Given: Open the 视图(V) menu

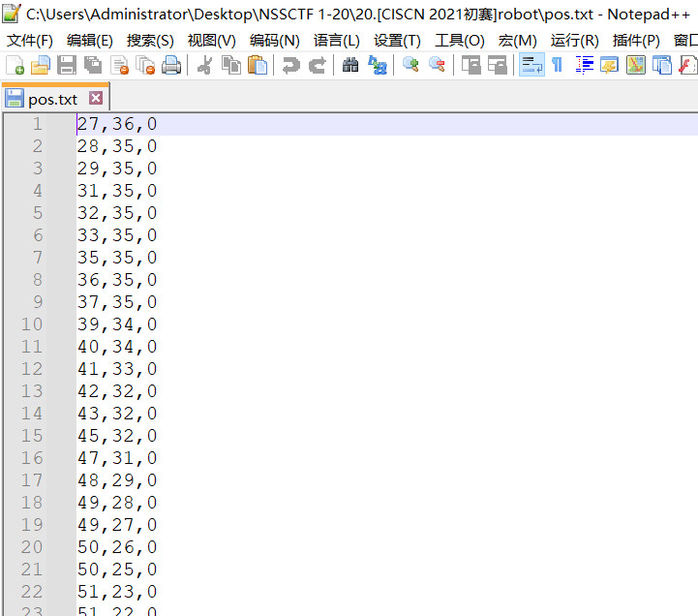Looking at the screenshot, I should 211,41.
